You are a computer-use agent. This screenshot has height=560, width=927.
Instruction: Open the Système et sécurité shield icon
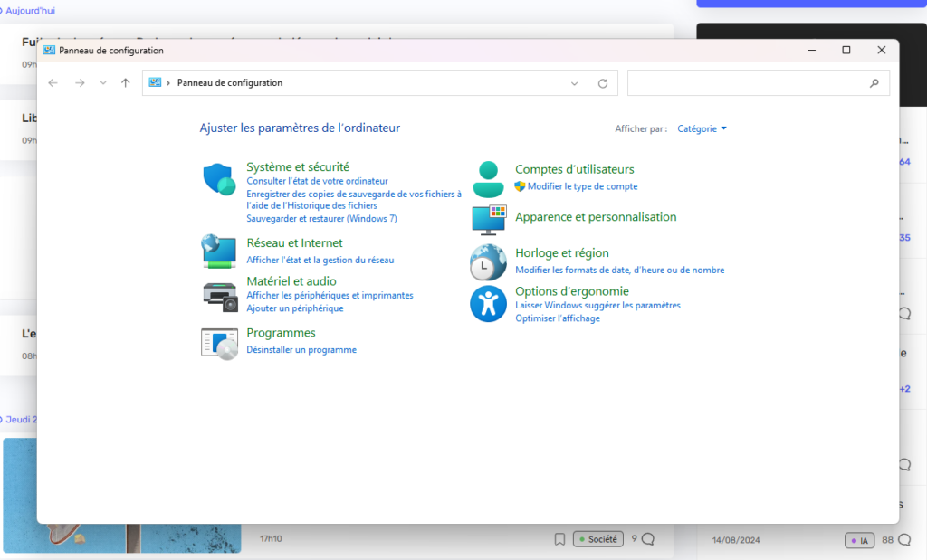[x=219, y=179]
